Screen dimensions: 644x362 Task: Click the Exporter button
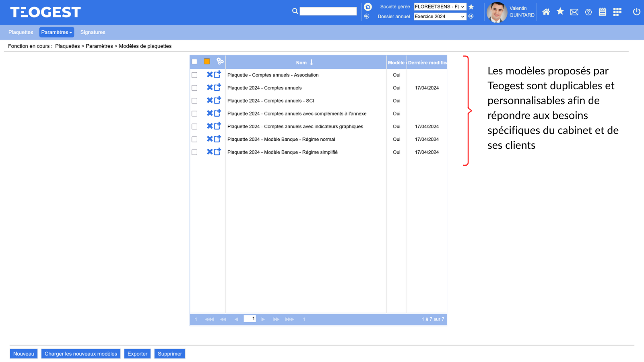click(x=137, y=354)
